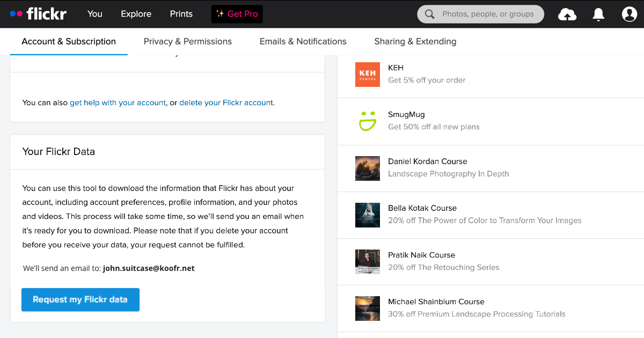Click the SmugMug smiley logo
This screenshot has height=338, width=644.
[x=368, y=121]
